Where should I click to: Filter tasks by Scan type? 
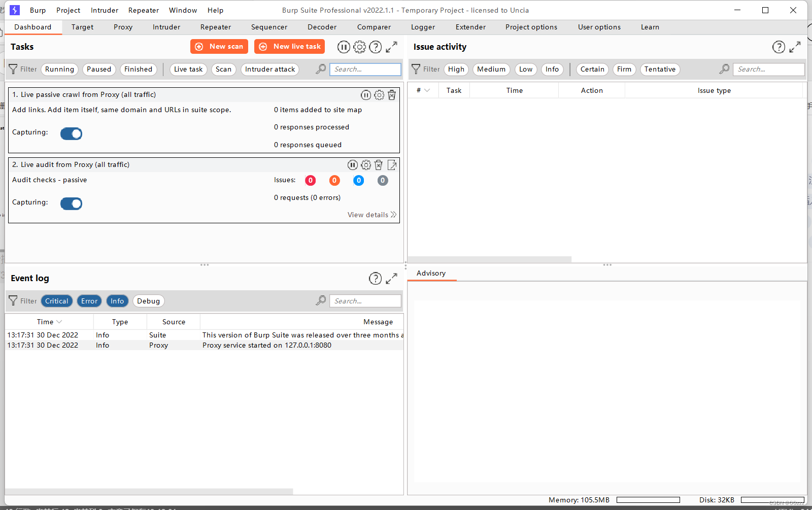pyautogui.click(x=223, y=70)
